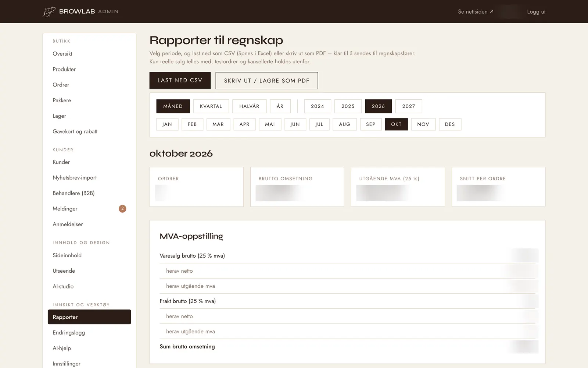Select month JAN
The width and height of the screenshot is (588, 368).
click(167, 124)
